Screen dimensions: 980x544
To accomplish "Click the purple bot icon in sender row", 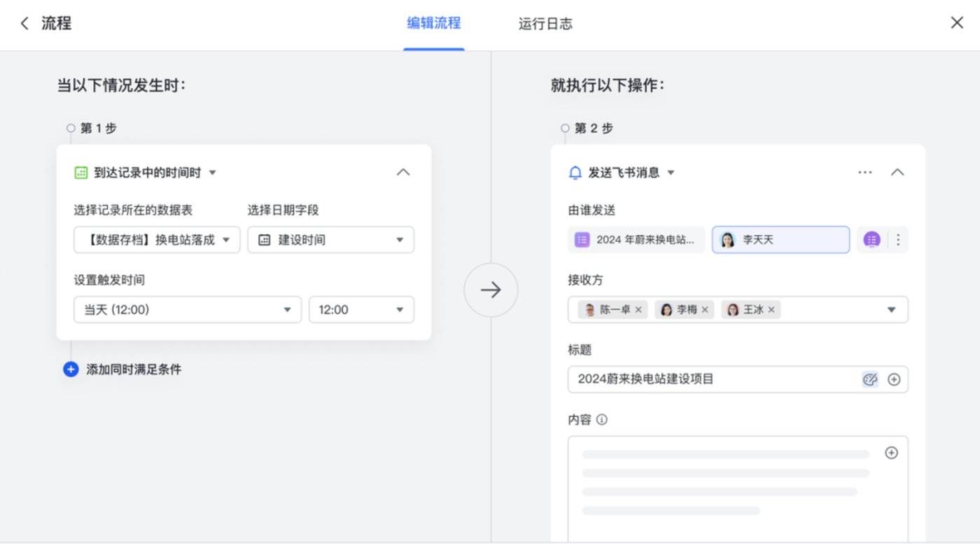I will click(871, 240).
